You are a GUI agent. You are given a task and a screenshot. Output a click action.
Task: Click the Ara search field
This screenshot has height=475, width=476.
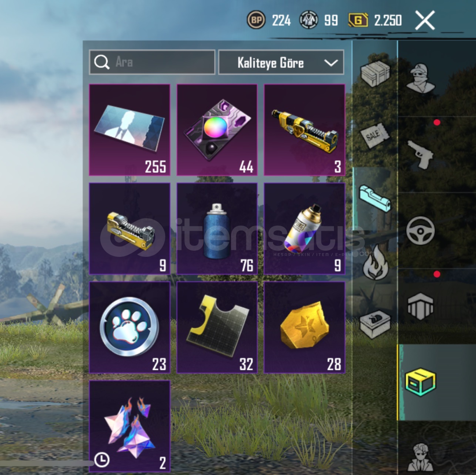pos(152,62)
